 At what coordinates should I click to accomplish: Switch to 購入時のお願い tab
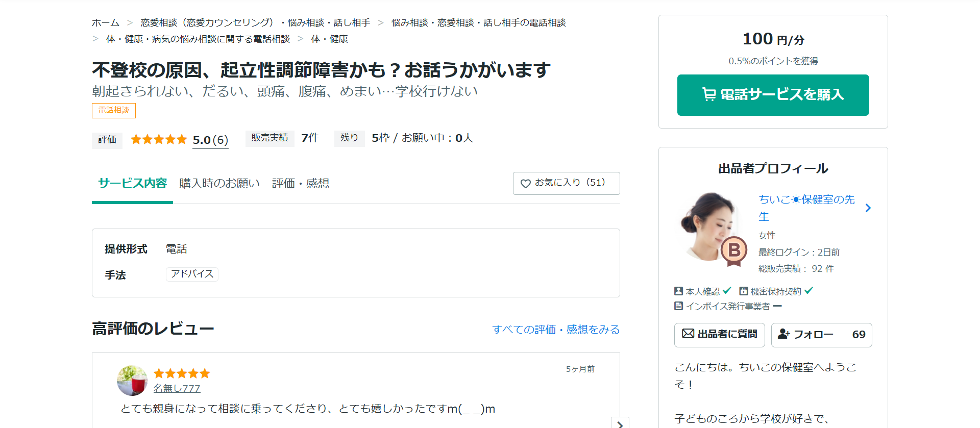pos(219,184)
